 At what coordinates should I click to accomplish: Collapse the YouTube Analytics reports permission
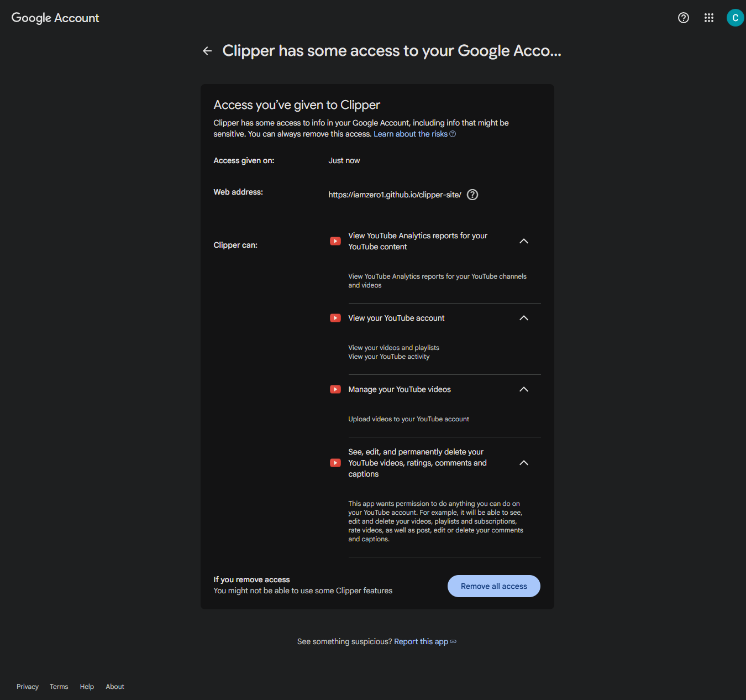click(x=524, y=241)
